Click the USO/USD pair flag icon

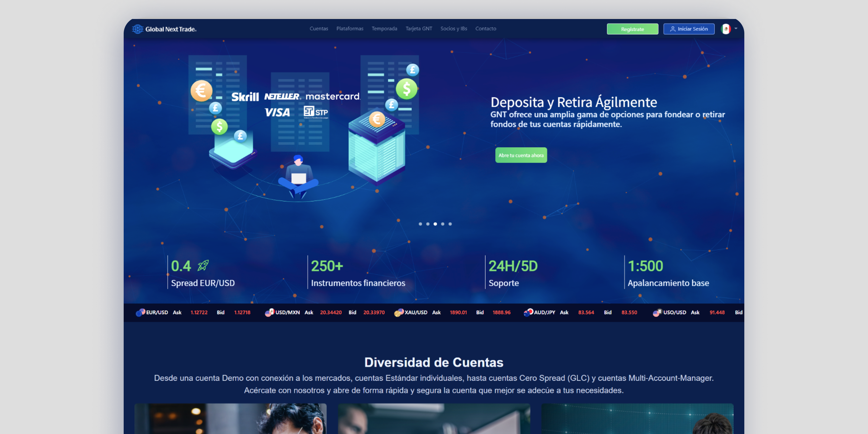pyautogui.click(x=658, y=312)
